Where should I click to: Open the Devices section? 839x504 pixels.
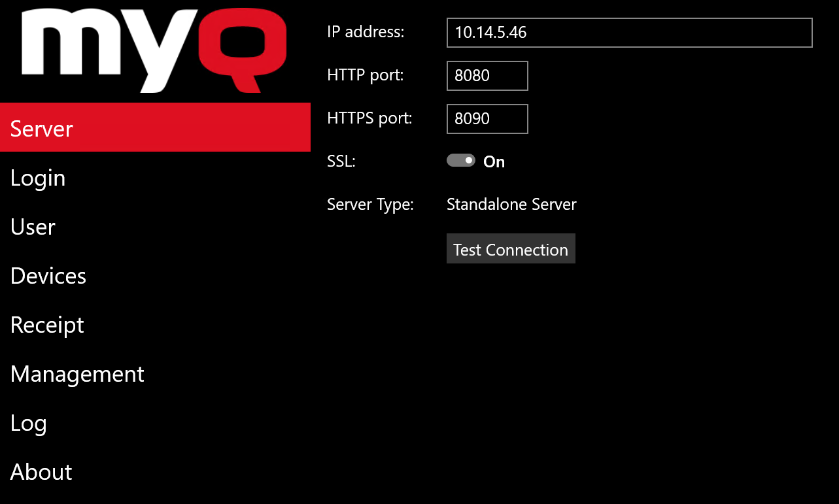pyautogui.click(x=48, y=275)
